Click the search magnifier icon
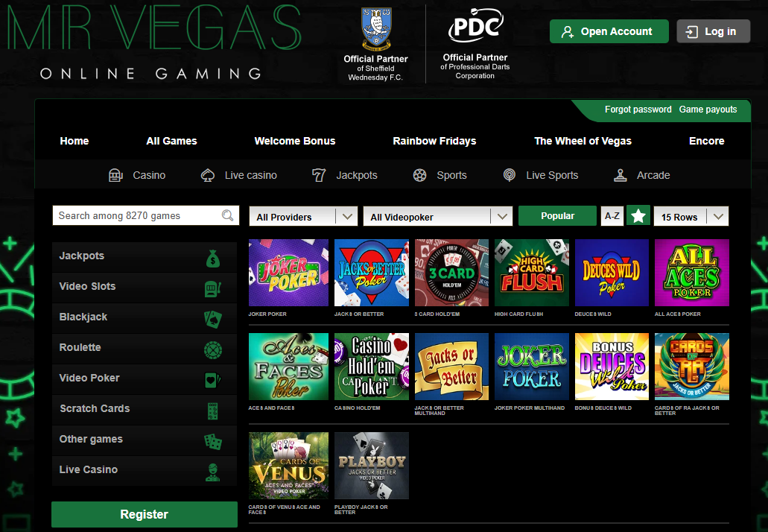This screenshot has width=768, height=532. point(227,215)
